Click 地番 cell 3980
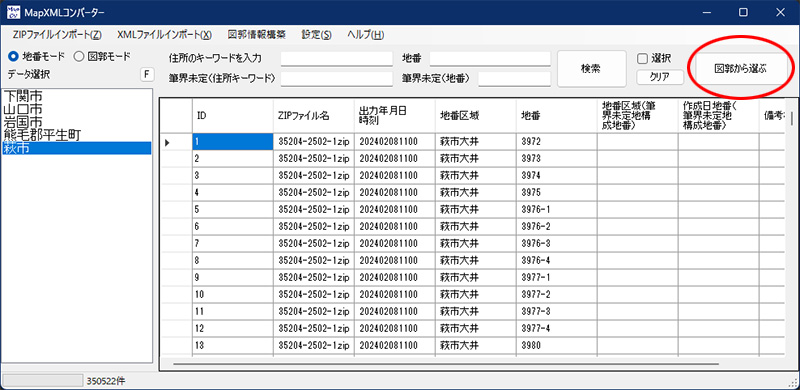The height and width of the screenshot is (390, 800). point(557,345)
